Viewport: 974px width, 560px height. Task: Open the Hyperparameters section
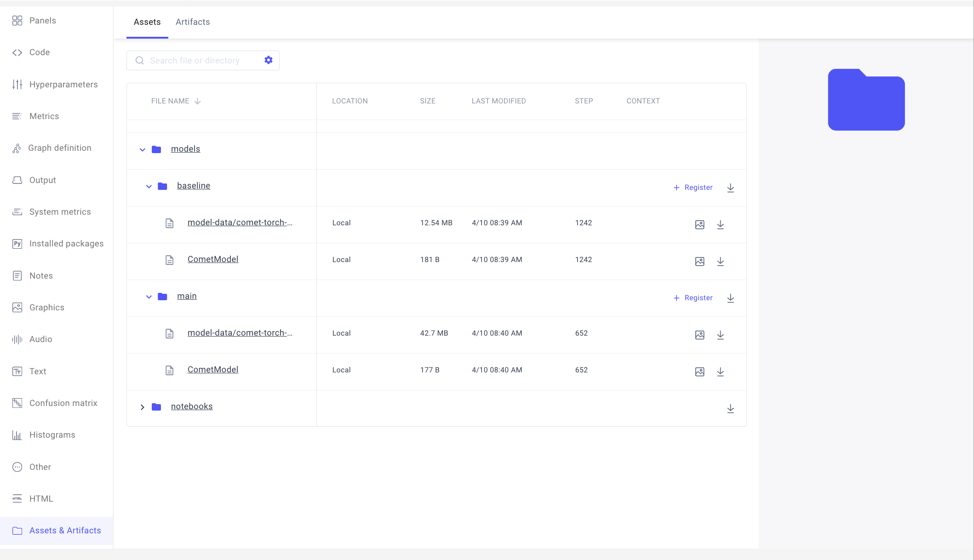(63, 85)
